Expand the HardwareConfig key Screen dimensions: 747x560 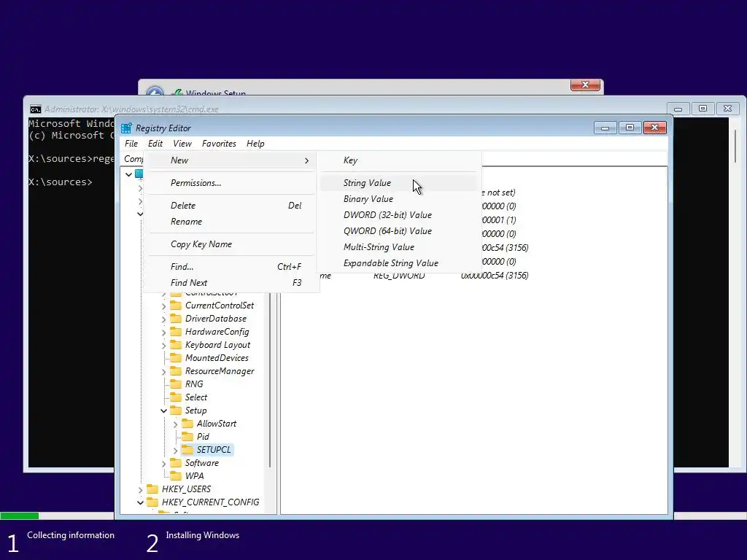(x=164, y=332)
